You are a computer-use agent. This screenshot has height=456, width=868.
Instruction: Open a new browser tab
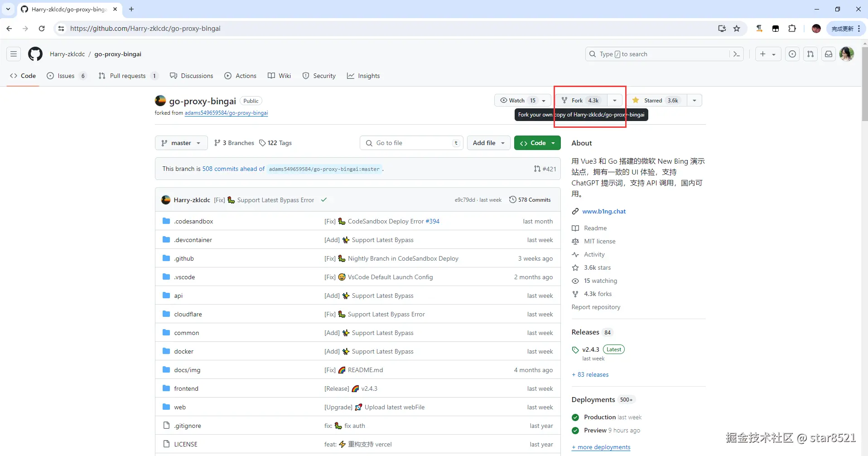(x=131, y=9)
